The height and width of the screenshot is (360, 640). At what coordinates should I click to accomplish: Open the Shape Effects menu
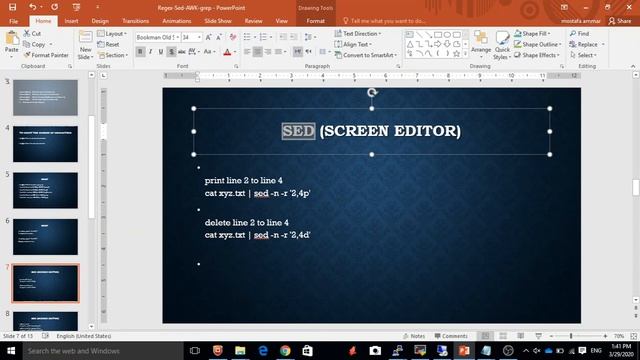point(537,55)
